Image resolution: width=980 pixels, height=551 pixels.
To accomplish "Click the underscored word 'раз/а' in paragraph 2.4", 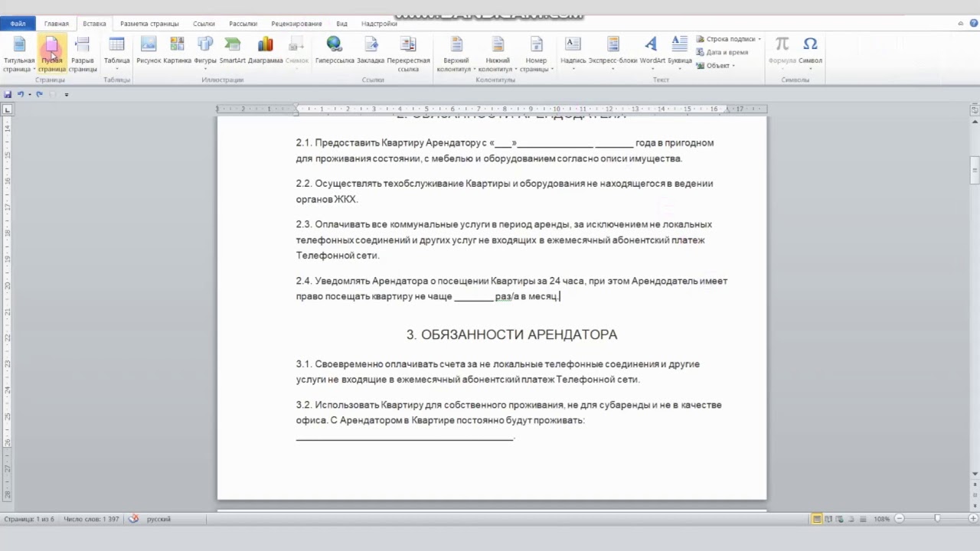I will coord(506,296).
